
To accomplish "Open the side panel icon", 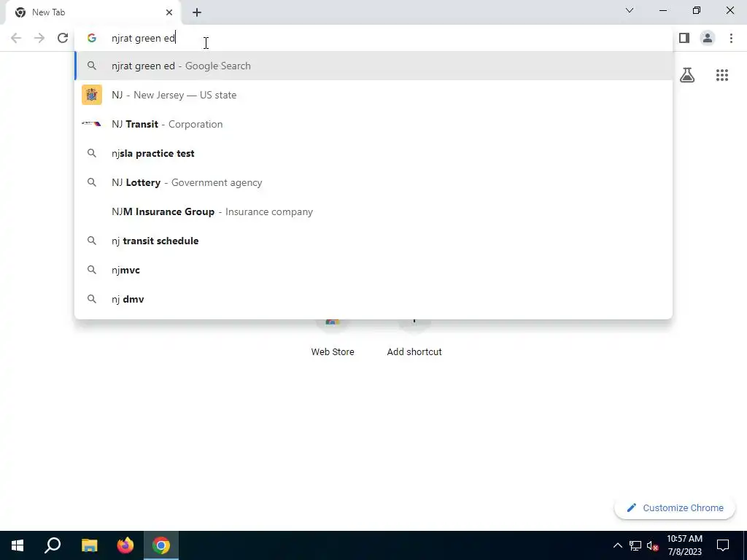I will point(684,38).
